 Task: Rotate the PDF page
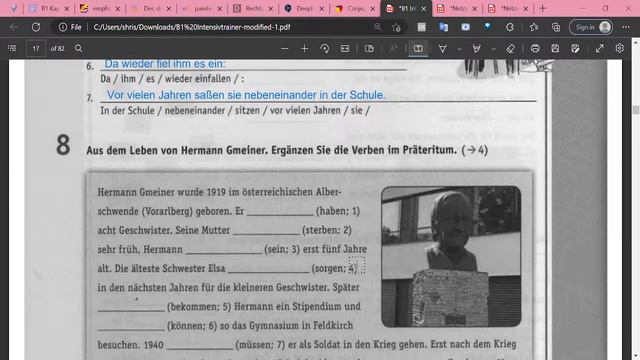pyautogui.click(x=324, y=49)
